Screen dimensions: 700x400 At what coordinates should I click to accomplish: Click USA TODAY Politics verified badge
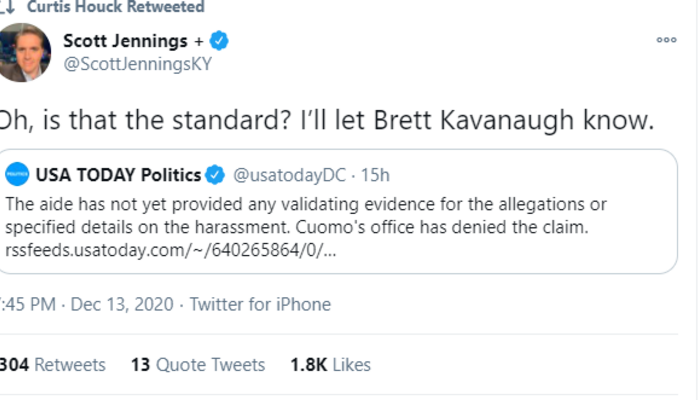pyautogui.click(x=214, y=176)
